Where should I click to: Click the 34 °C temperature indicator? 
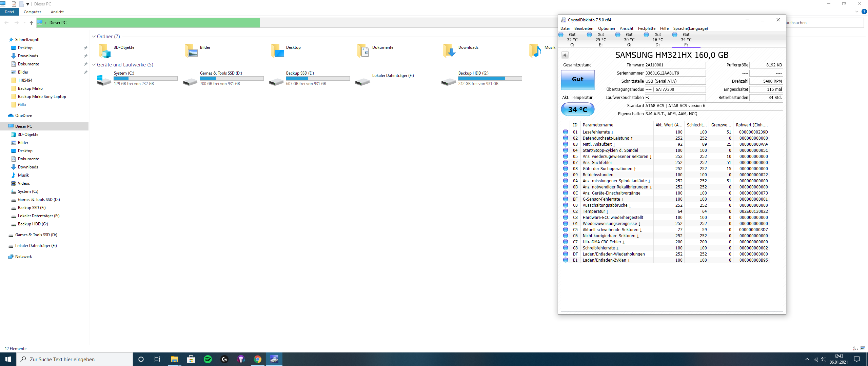(x=578, y=109)
